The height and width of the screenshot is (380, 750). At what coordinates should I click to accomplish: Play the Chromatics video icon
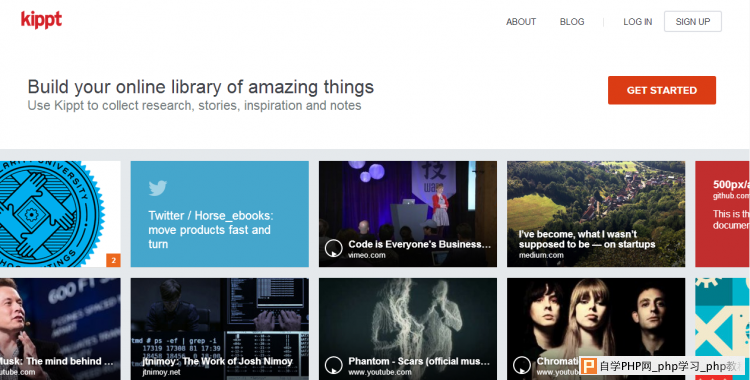[x=522, y=365]
